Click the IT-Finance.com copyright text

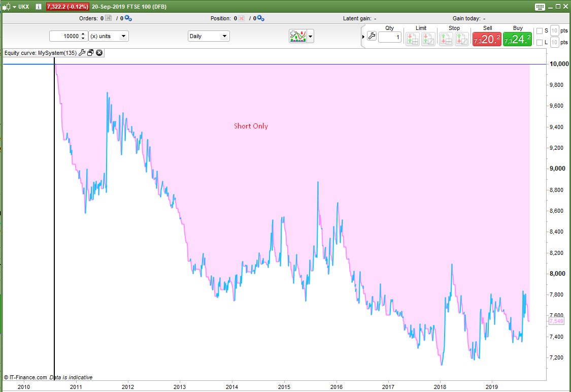tap(25, 377)
